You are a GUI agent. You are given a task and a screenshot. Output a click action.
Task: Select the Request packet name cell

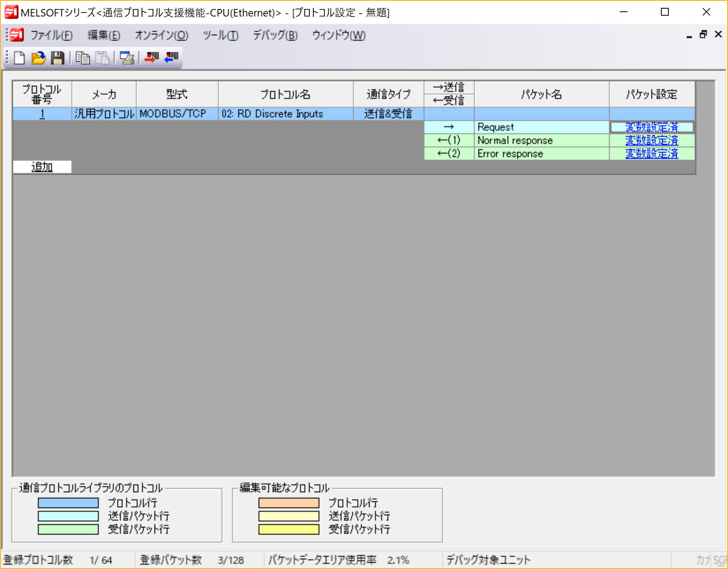coord(541,127)
